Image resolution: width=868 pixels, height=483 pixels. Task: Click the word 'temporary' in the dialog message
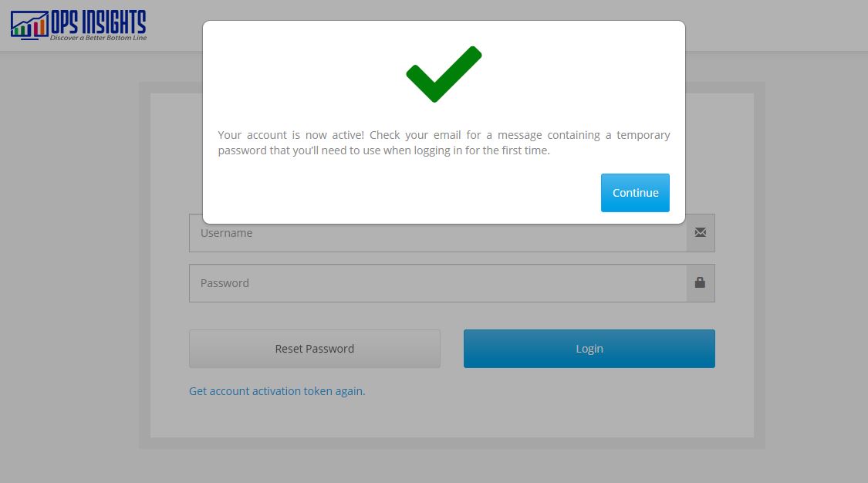coord(643,135)
